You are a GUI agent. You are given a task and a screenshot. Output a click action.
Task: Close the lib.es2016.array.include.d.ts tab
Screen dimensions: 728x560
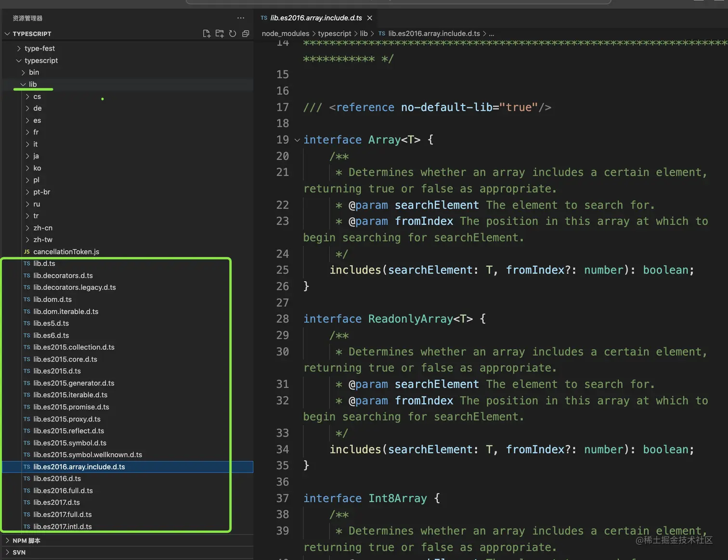[370, 18]
